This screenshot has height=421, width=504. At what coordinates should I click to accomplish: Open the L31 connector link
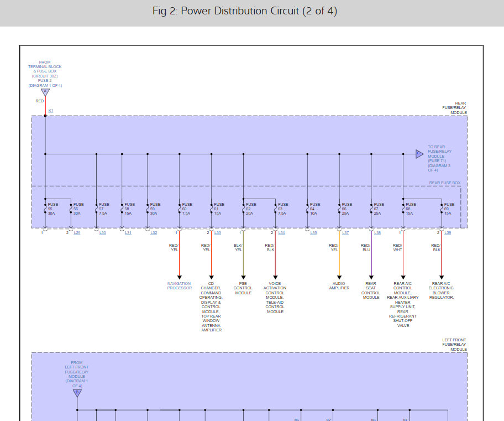(x=128, y=232)
